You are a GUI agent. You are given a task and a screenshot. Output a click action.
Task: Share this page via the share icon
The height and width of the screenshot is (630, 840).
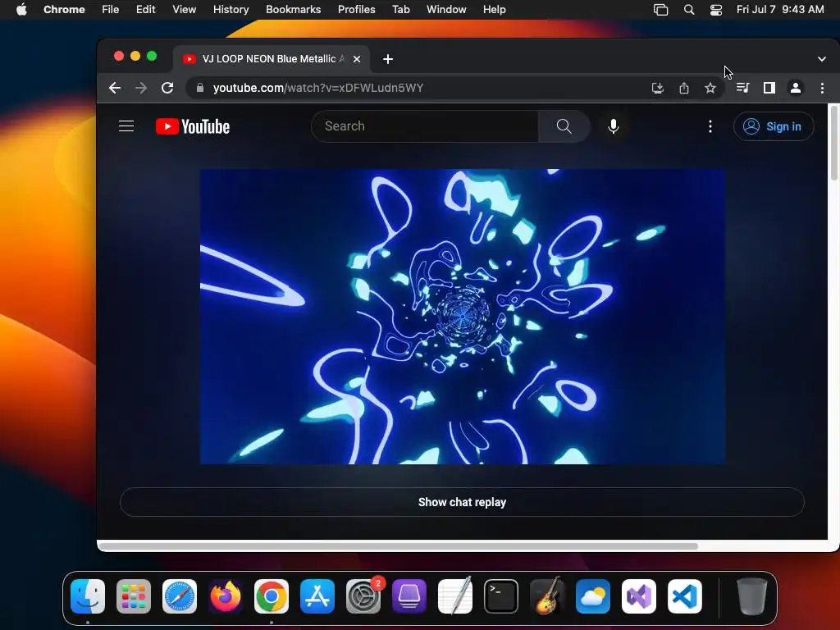(x=684, y=88)
